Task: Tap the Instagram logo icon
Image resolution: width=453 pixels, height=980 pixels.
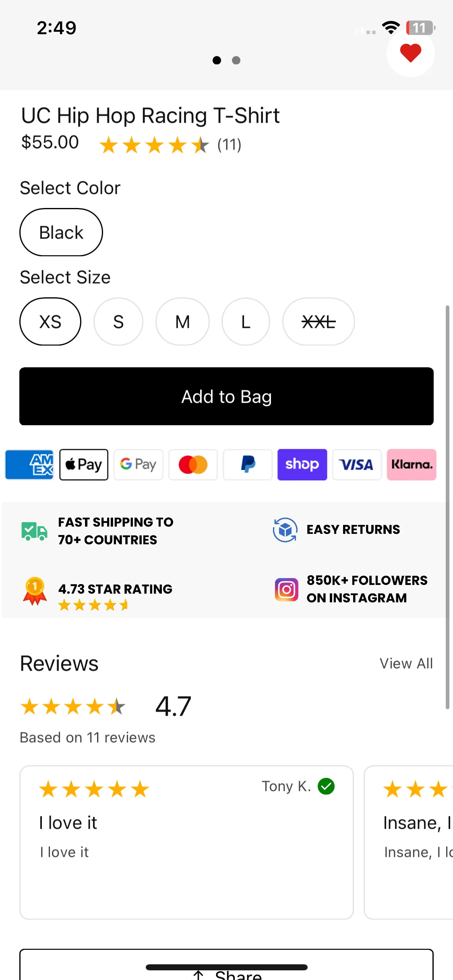Action: click(286, 590)
